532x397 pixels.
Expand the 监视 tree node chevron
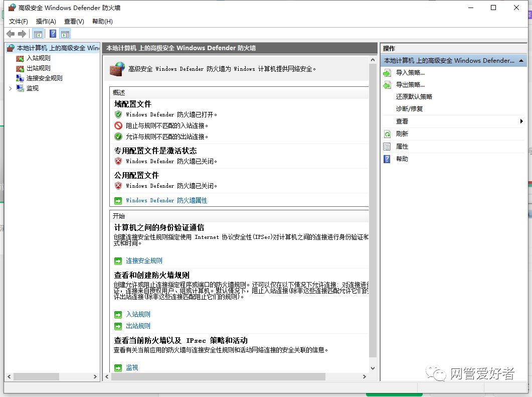click(10, 88)
